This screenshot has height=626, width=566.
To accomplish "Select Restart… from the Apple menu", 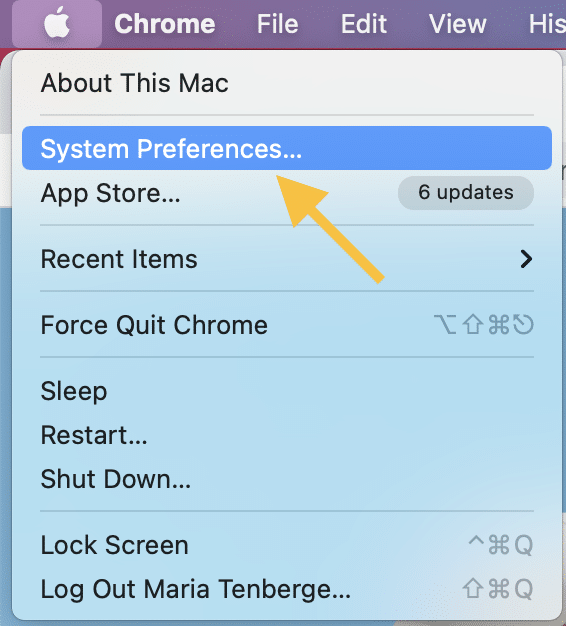I will point(287,435).
